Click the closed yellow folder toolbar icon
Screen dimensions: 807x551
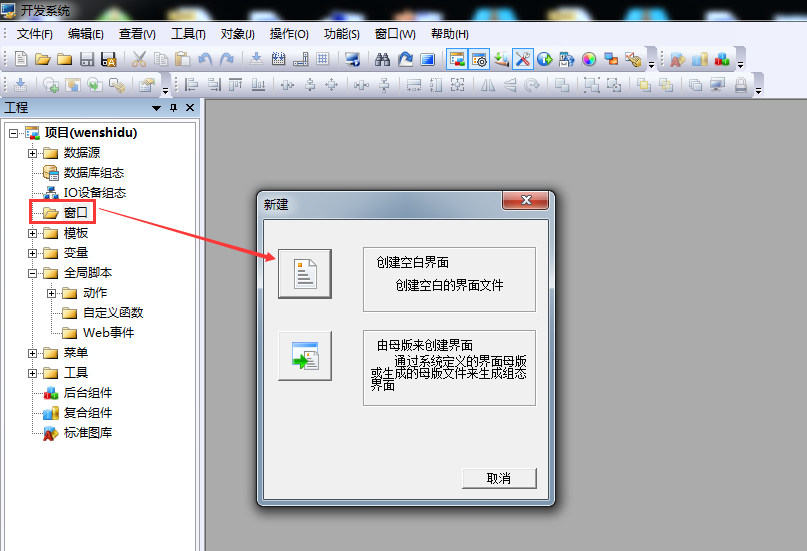(x=64, y=59)
